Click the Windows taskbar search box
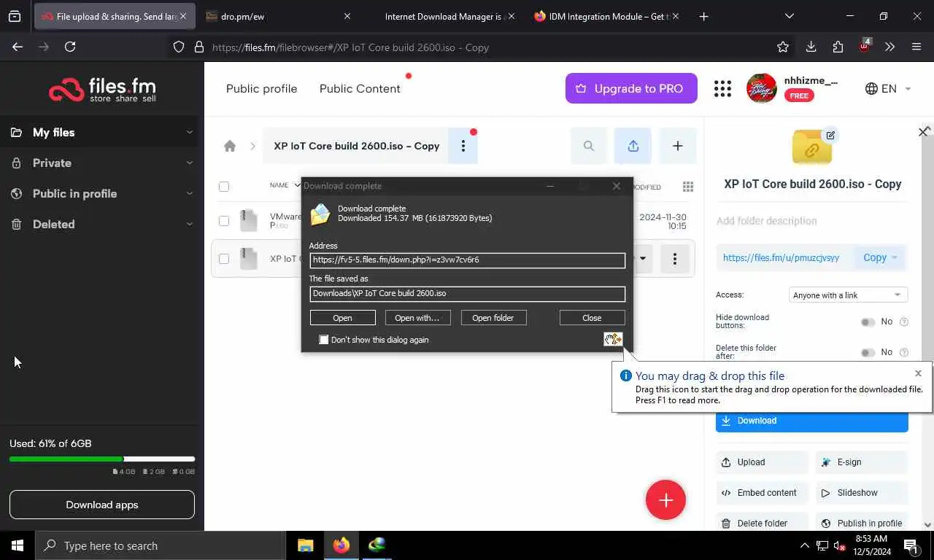This screenshot has height=560, width=934. click(x=161, y=545)
